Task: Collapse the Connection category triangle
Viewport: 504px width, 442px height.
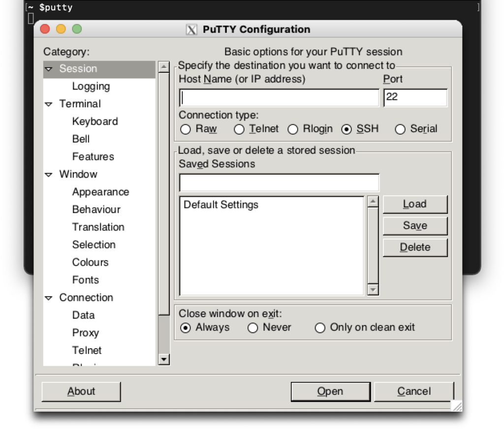Action: coord(49,298)
